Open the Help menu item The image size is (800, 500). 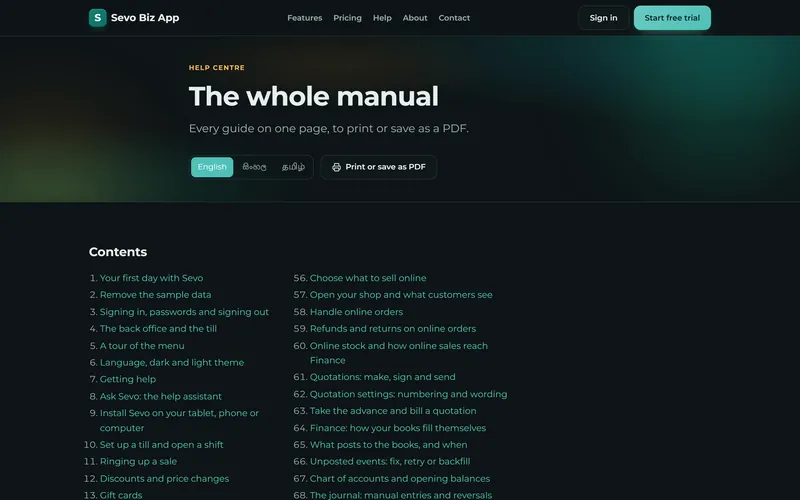click(x=382, y=18)
